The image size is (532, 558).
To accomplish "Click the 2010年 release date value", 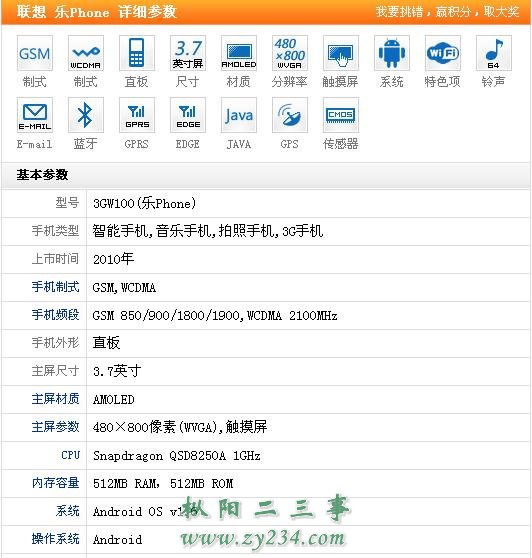I will [113, 259].
